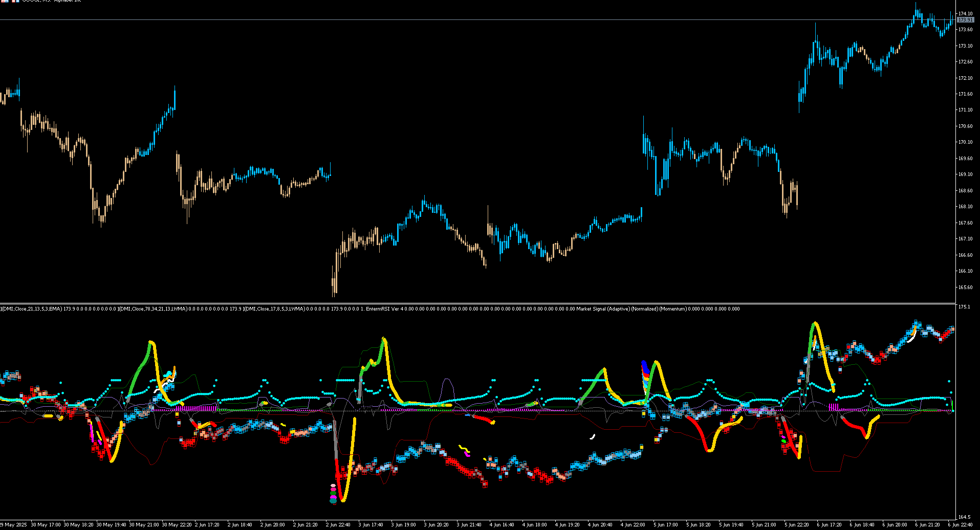Click the indicator scale value 164.5
This screenshot has width=980, height=530.
click(x=964, y=517)
